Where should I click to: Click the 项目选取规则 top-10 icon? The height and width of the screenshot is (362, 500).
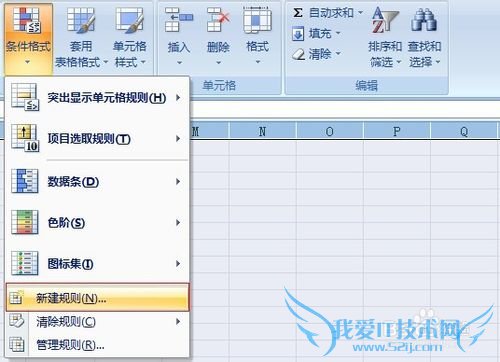pos(25,138)
